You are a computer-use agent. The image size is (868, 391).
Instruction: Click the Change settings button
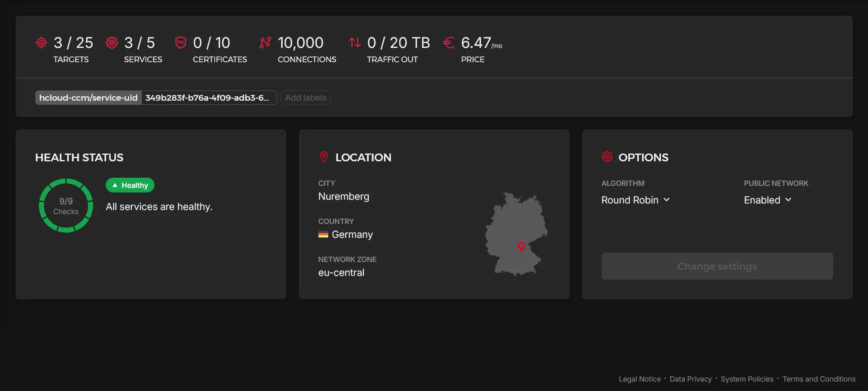(717, 266)
